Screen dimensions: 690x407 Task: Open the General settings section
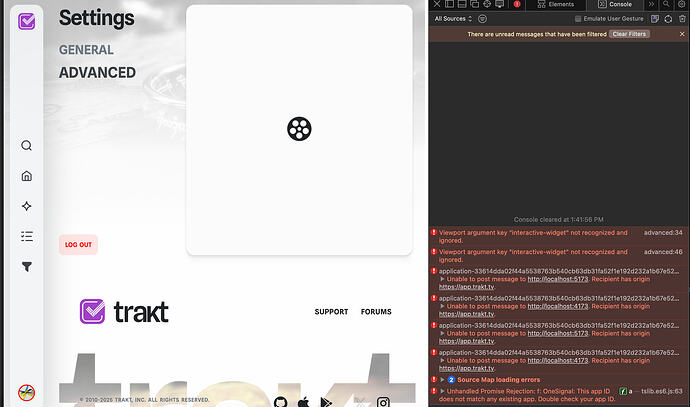pos(86,50)
